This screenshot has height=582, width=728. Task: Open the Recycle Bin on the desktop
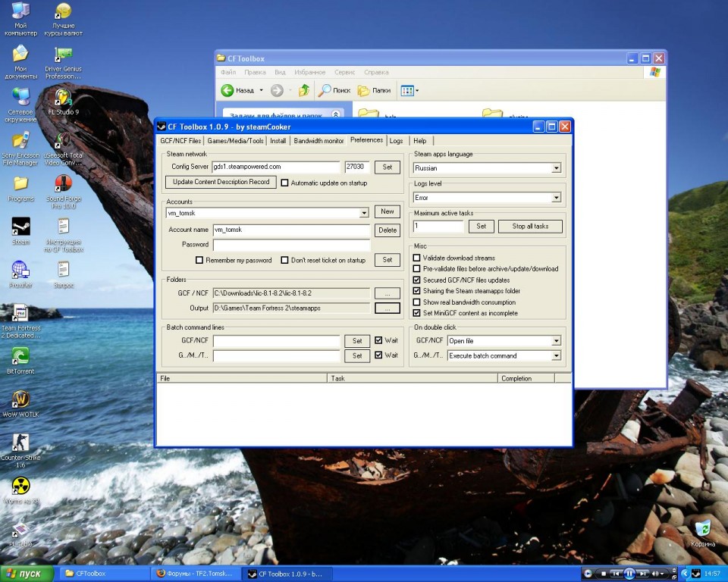702,528
